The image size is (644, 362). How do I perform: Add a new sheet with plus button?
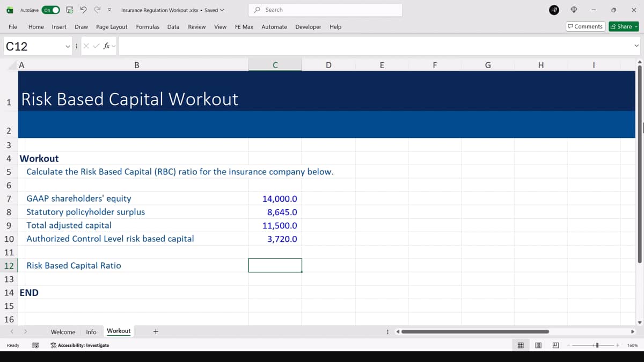click(156, 331)
